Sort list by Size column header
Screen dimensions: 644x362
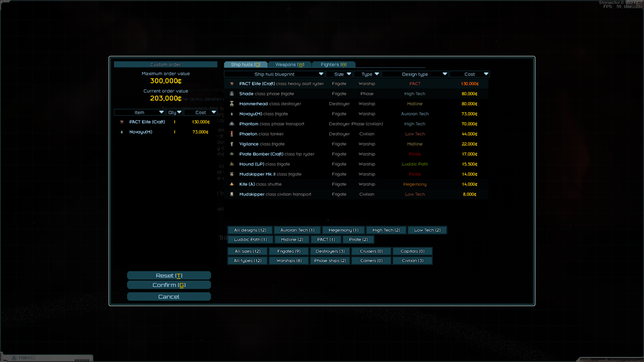[x=339, y=74]
